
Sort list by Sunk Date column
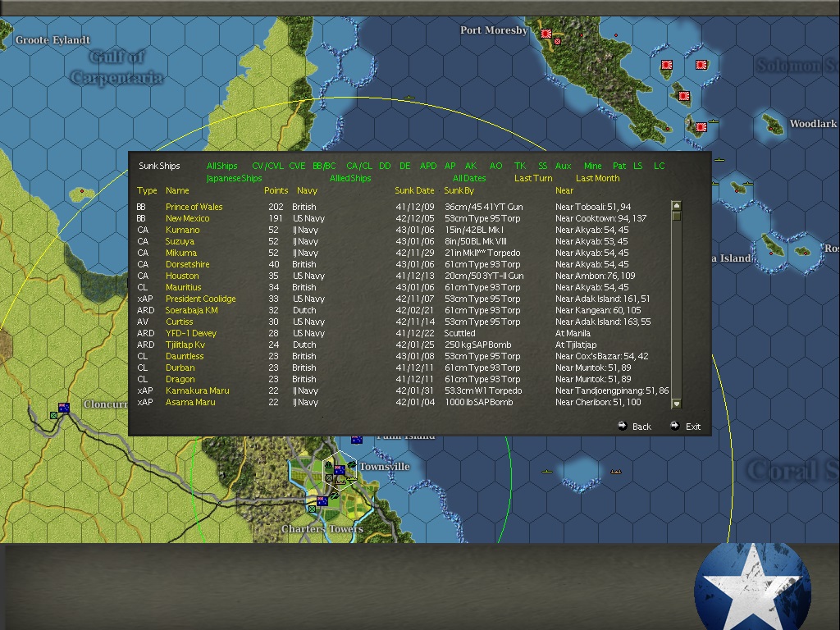pos(414,190)
